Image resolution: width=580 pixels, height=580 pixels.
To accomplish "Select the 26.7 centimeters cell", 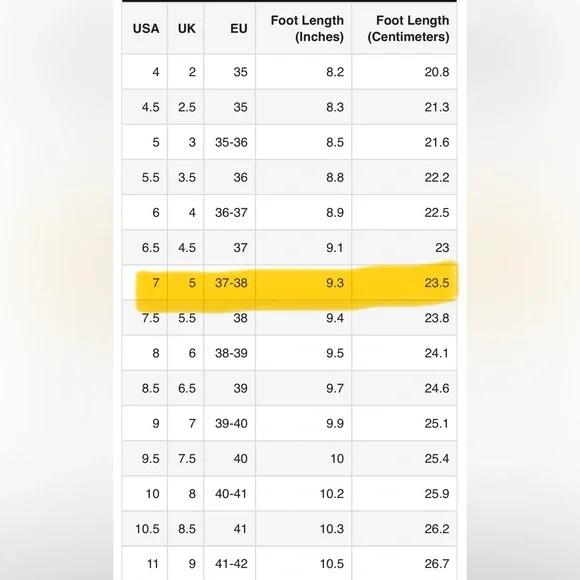I will click(437, 564).
